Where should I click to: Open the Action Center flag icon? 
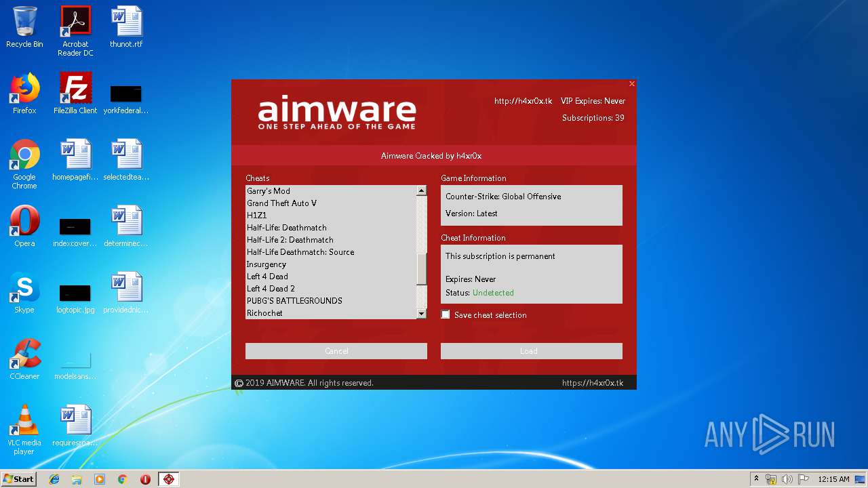[x=804, y=479]
